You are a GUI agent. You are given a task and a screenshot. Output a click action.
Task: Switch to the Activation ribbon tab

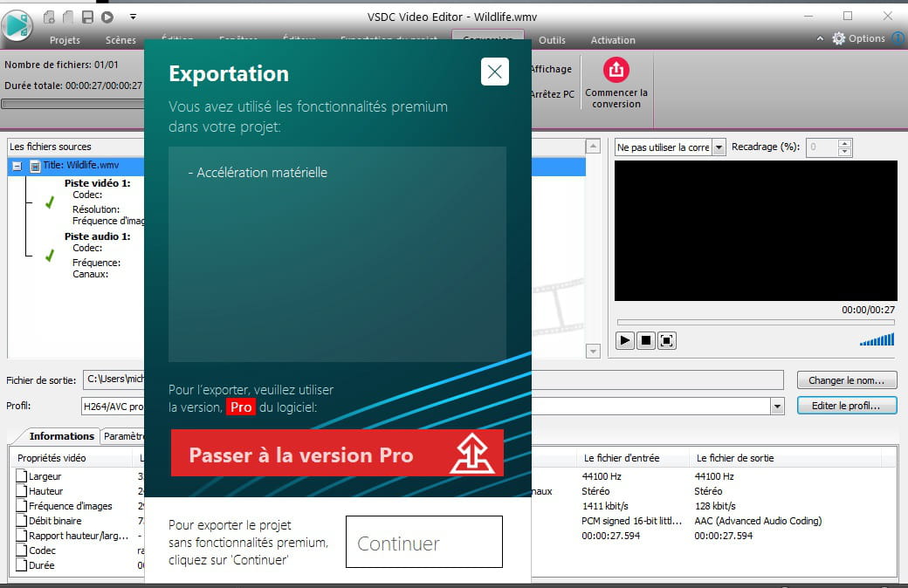(x=613, y=40)
